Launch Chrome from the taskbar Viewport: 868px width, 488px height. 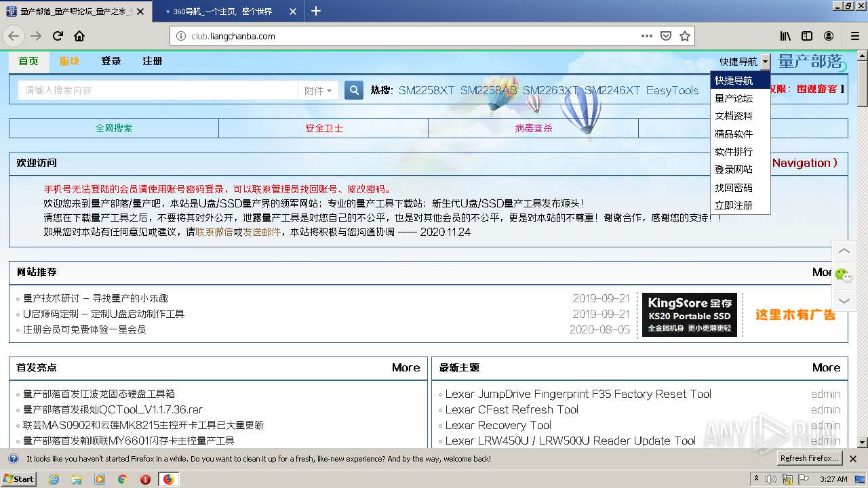[x=122, y=479]
